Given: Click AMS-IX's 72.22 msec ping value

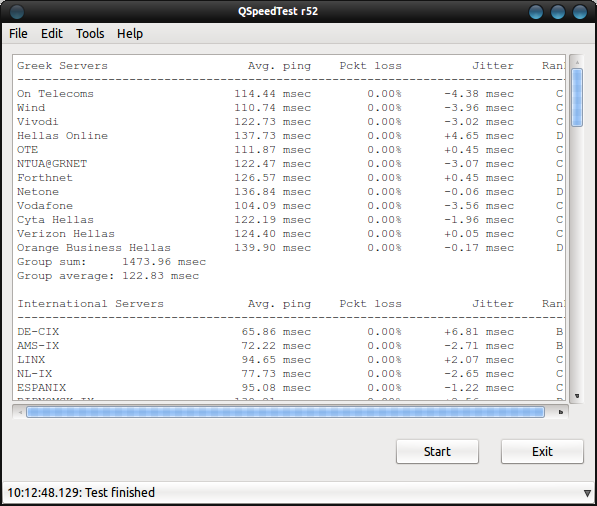Looking at the screenshot, I should point(276,346).
